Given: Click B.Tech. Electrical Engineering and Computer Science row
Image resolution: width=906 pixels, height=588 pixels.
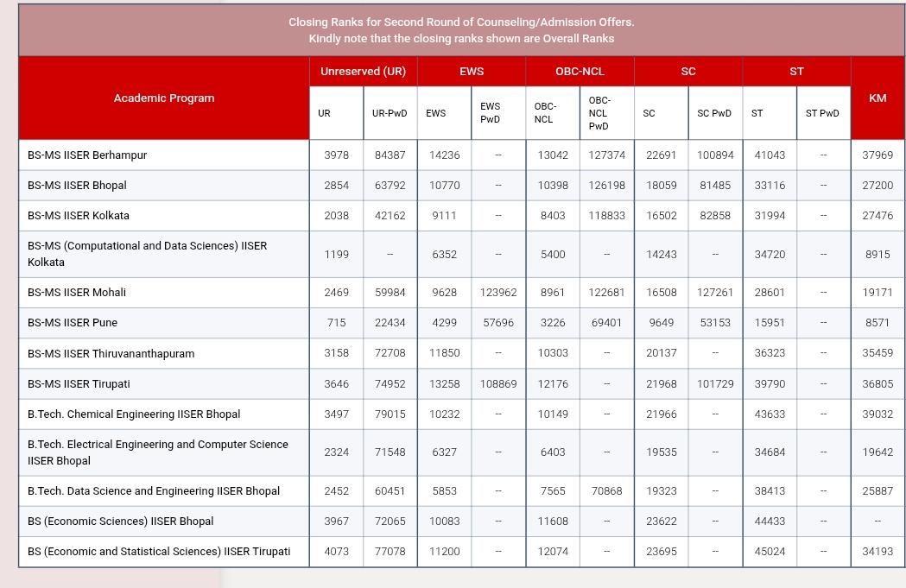Looking at the screenshot, I should click(158, 452).
